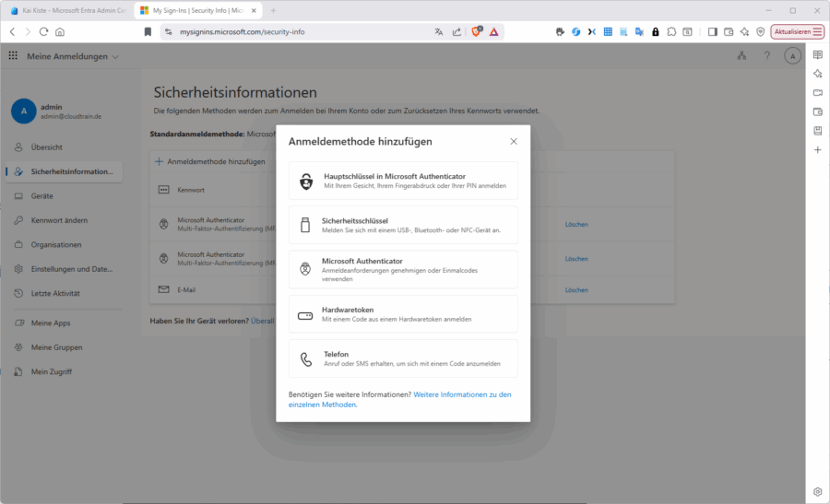Screen dimensions: 830x504
Task: Click the browser address bar
Action: click(x=295, y=31)
